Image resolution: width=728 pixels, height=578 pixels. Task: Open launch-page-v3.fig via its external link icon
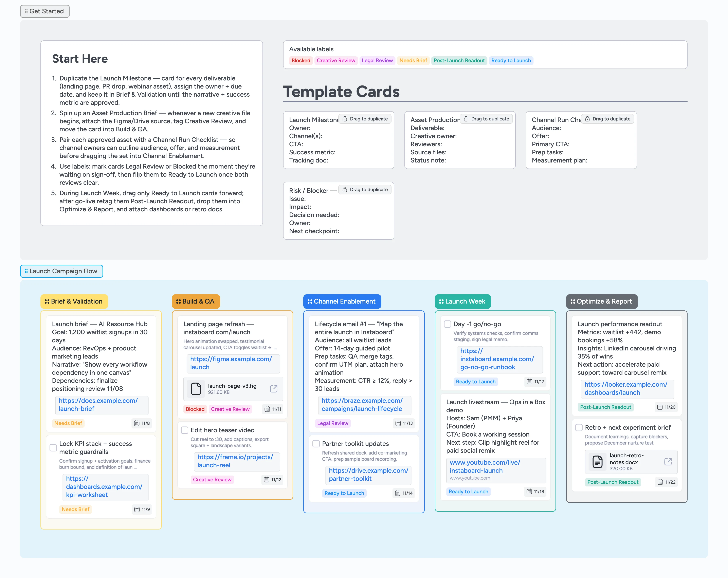coord(274,389)
